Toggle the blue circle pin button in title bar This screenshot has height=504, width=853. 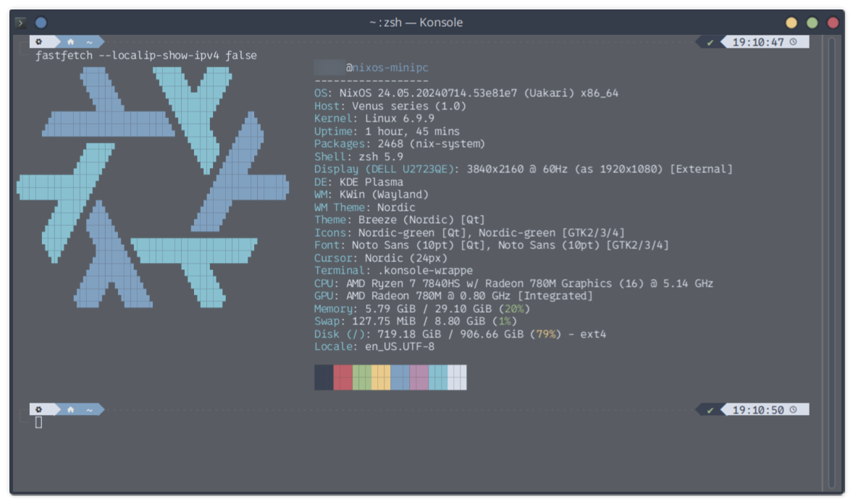[x=41, y=22]
